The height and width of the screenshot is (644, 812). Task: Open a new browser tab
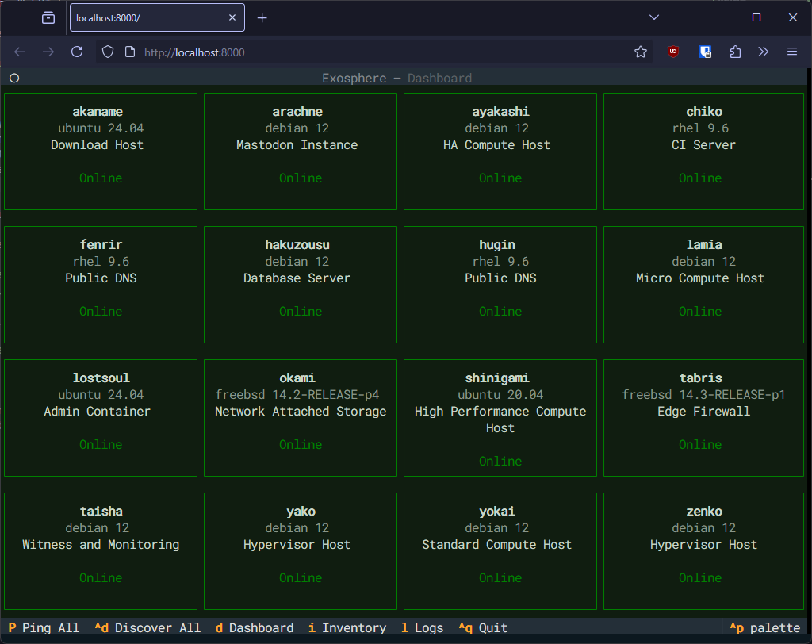tap(262, 17)
